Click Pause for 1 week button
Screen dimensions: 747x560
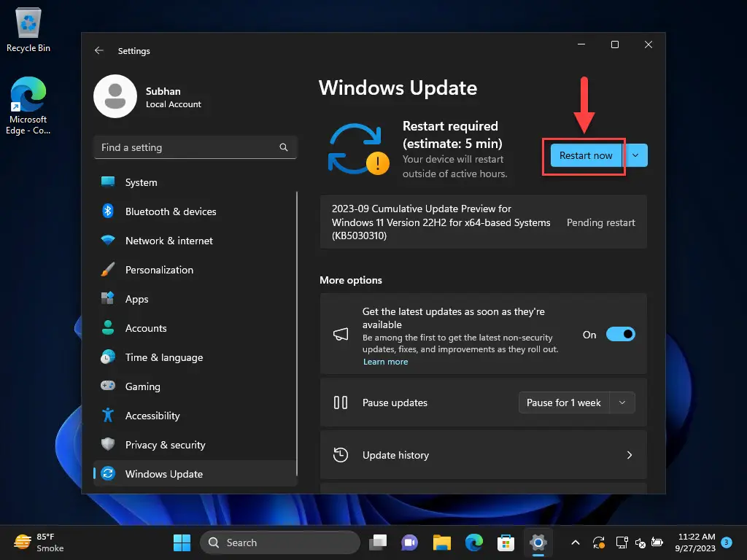tap(564, 402)
